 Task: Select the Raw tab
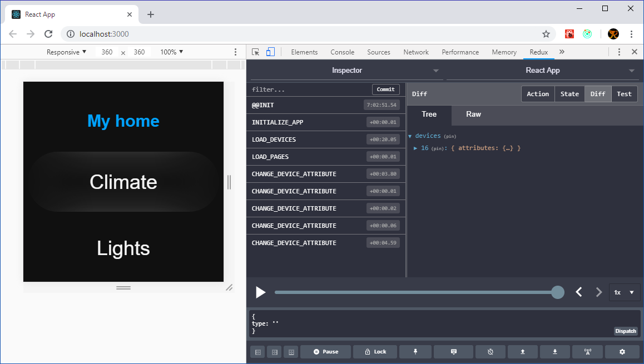click(x=473, y=114)
